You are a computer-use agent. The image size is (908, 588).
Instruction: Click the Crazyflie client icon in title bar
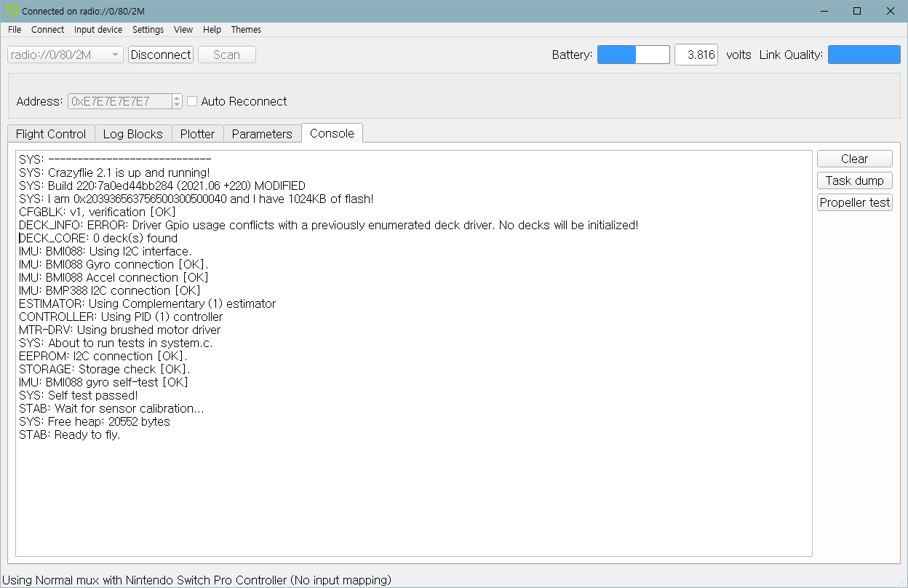(x=12, y=11)
